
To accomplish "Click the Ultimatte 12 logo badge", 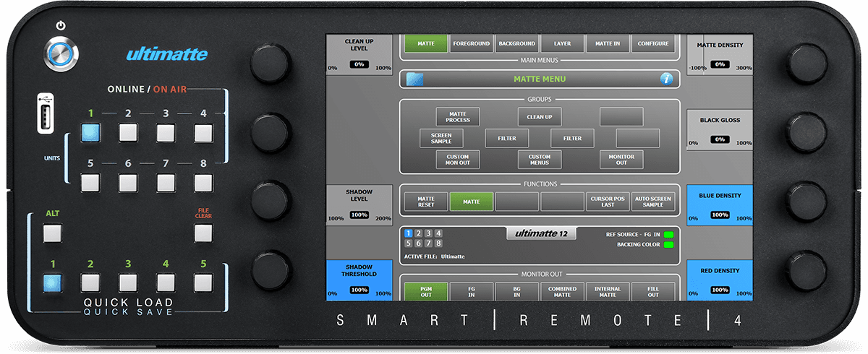I will pos(541,233).
